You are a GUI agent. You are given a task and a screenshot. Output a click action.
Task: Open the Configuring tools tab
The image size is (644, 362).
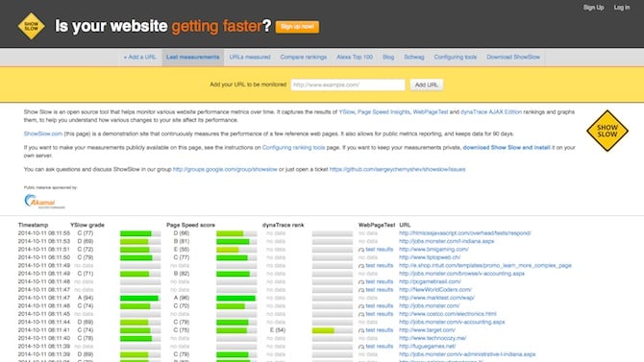pos(456,57)
